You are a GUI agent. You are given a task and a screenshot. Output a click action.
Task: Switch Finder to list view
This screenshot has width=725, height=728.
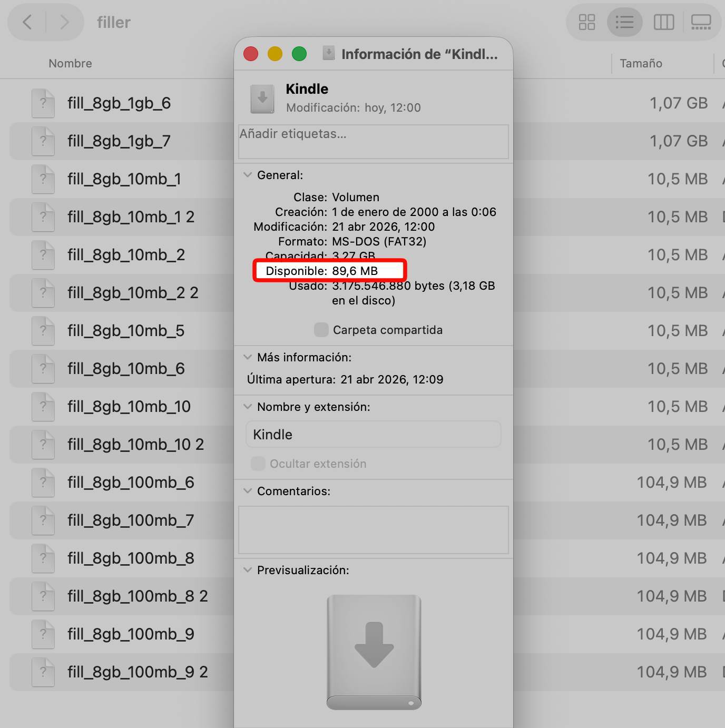click(624, 22)
